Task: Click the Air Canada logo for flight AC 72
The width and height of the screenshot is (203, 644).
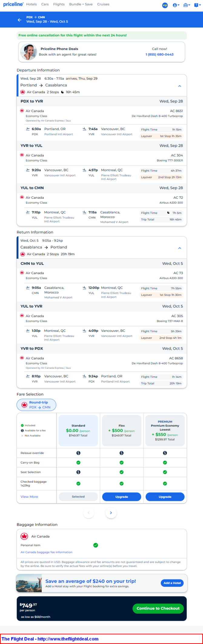Action: coord(22,197)
